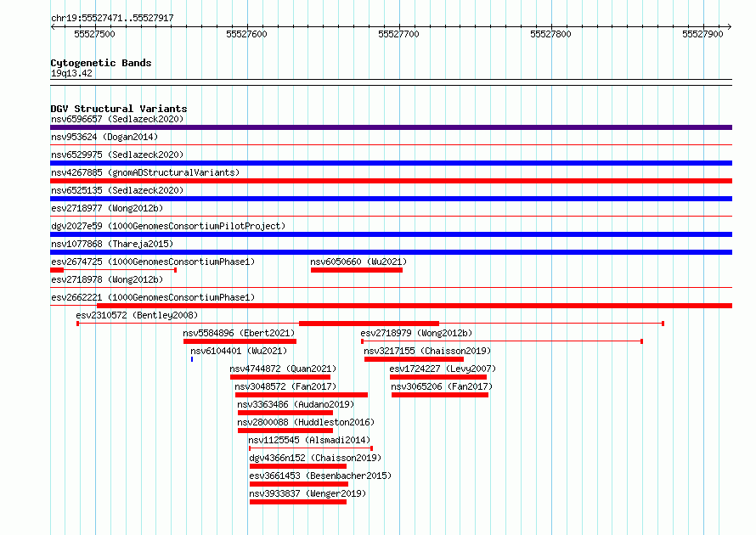Select the blue bar under nsv6529975
The image size is (756, 535).
point(391,163)
